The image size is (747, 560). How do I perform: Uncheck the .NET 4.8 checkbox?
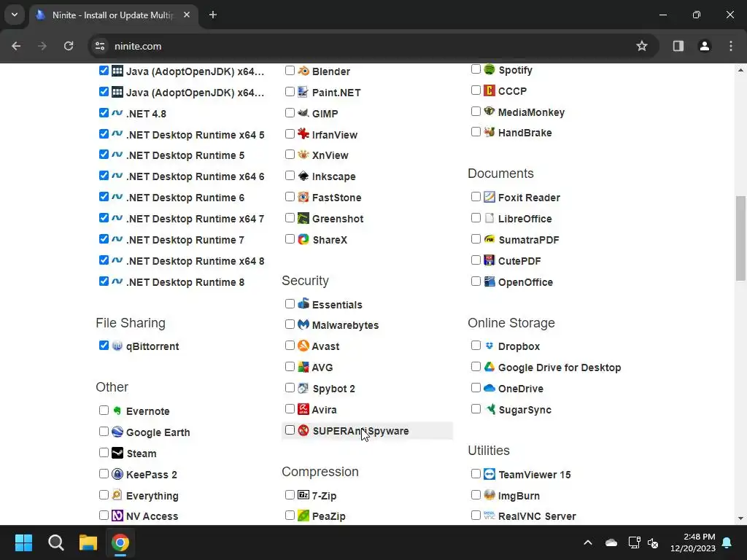[104, 113]
